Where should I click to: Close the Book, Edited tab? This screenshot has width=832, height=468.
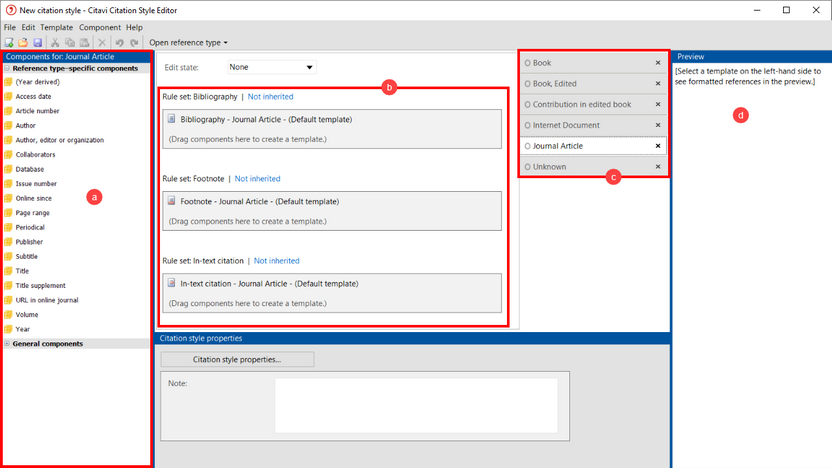[x=658, y=83]
